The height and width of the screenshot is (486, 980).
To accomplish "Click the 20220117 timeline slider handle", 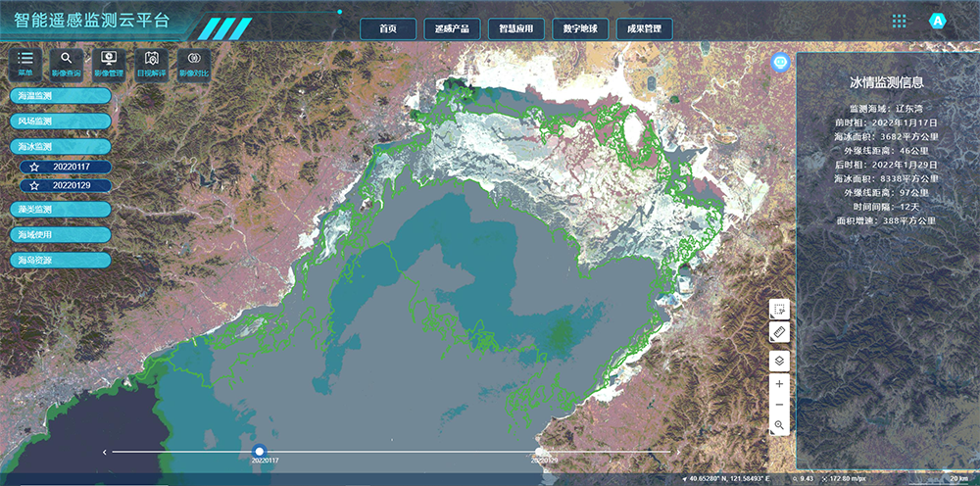I will (x=259, y=451).
